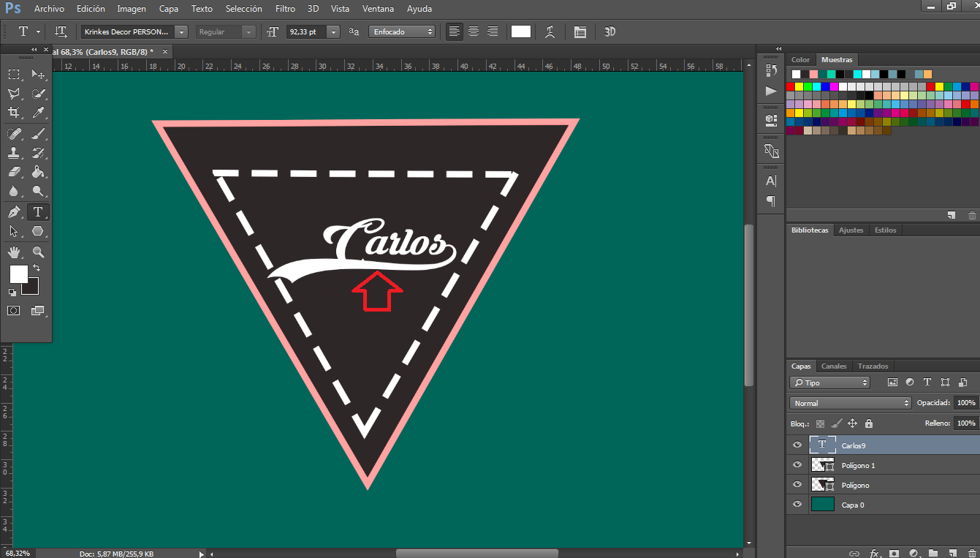Select the Rectangular Marquee tool
980x558 pixels.
tap(14, 75)
